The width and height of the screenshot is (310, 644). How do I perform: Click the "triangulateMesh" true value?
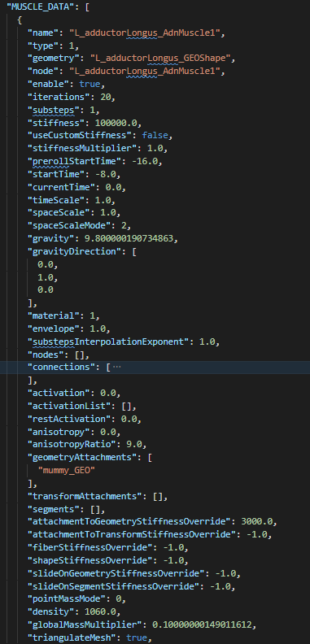pos(137,637)
